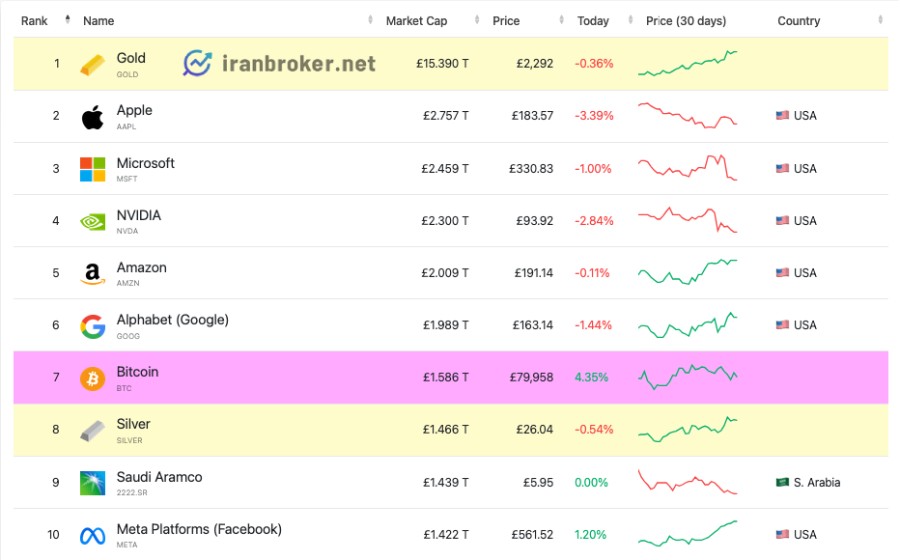The image size is (900, 560).
Task: Sort table by Market Cap arrows
Action: (x=477, y=20)
